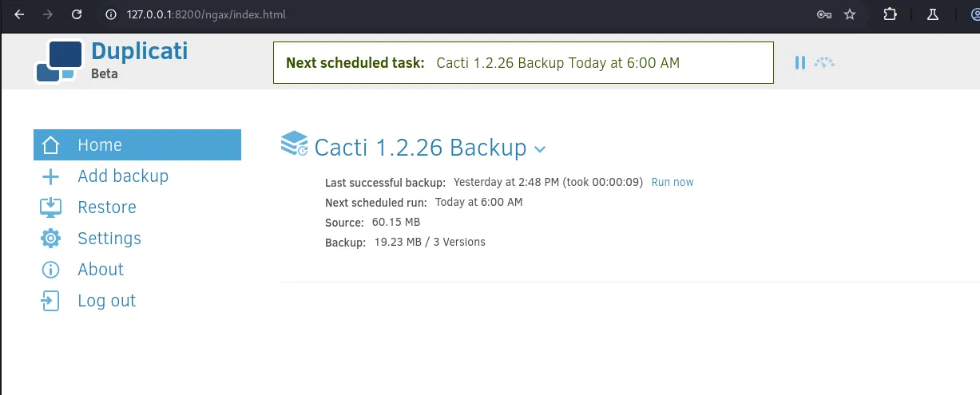Reload the page in the browser
980x395 pixels.
click(76, 14)
